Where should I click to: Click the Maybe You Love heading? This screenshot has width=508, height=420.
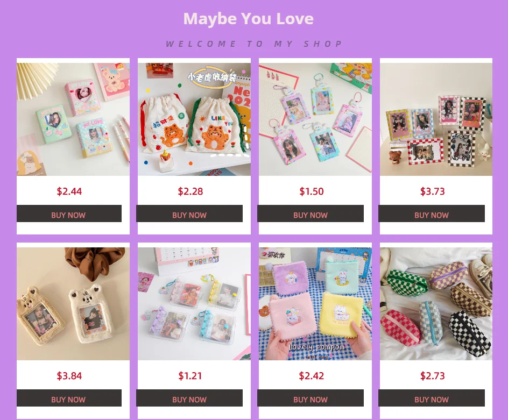coord(249,18)
